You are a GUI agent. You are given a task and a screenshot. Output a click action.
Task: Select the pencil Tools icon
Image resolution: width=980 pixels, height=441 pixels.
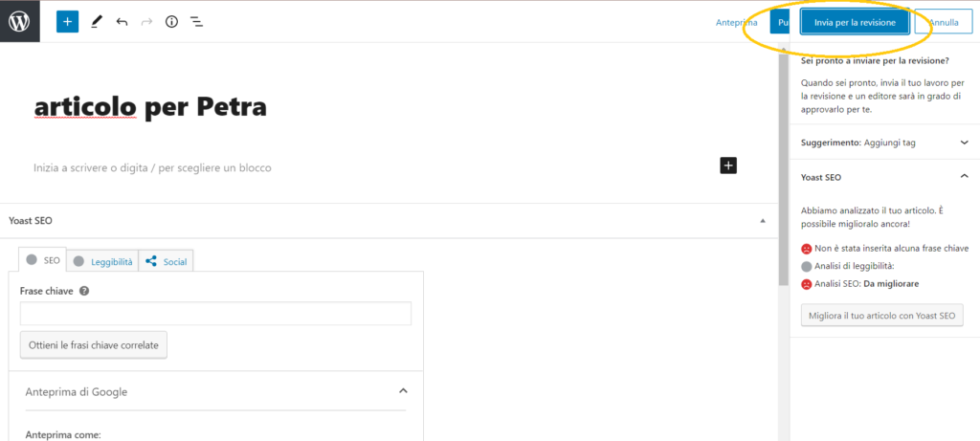[x=96, y=23]
